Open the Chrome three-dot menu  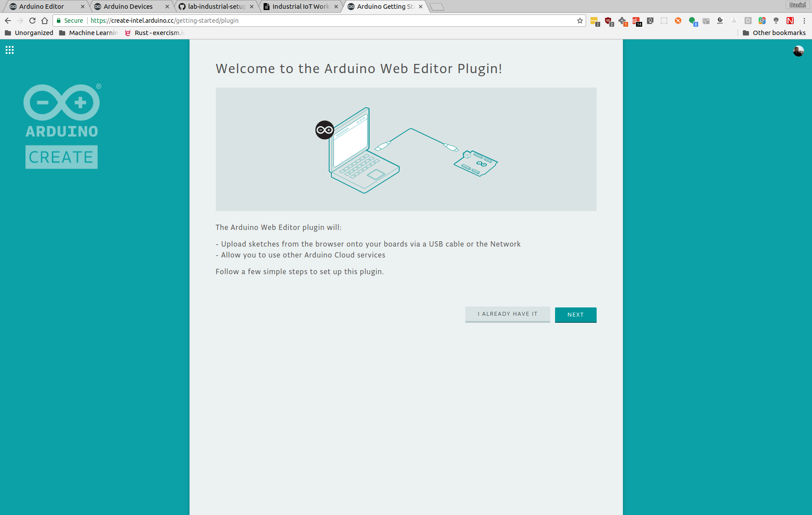click(x=804, y=21)
